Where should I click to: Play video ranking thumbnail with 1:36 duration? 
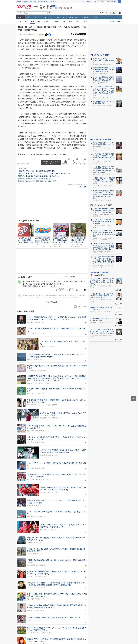[119, 233]
